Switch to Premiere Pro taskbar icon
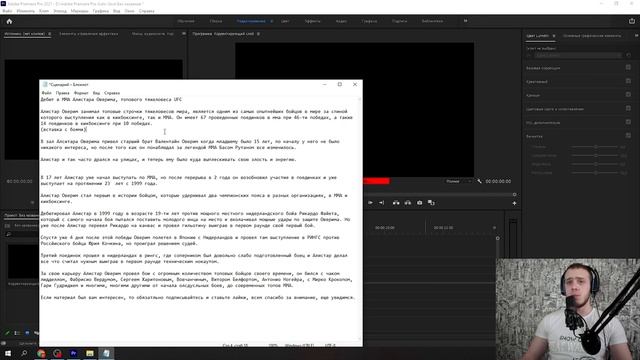 (73, 353)
